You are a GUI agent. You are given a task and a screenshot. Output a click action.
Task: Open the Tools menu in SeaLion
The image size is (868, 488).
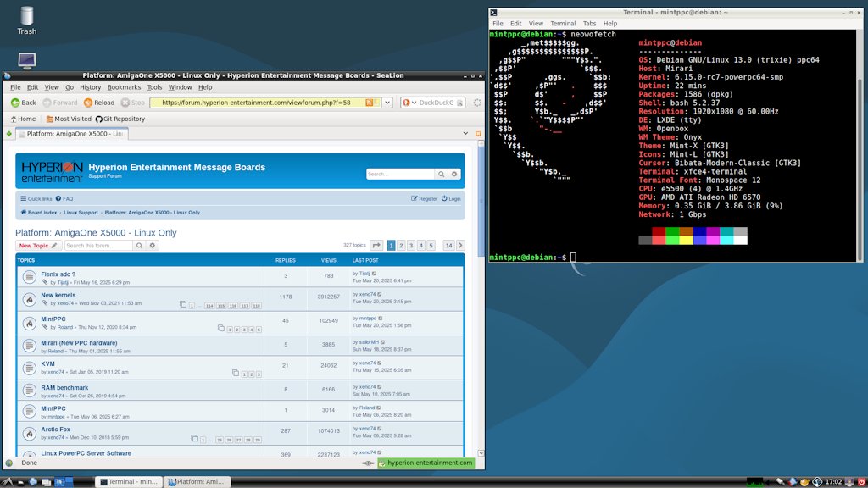tap(154, 87)
